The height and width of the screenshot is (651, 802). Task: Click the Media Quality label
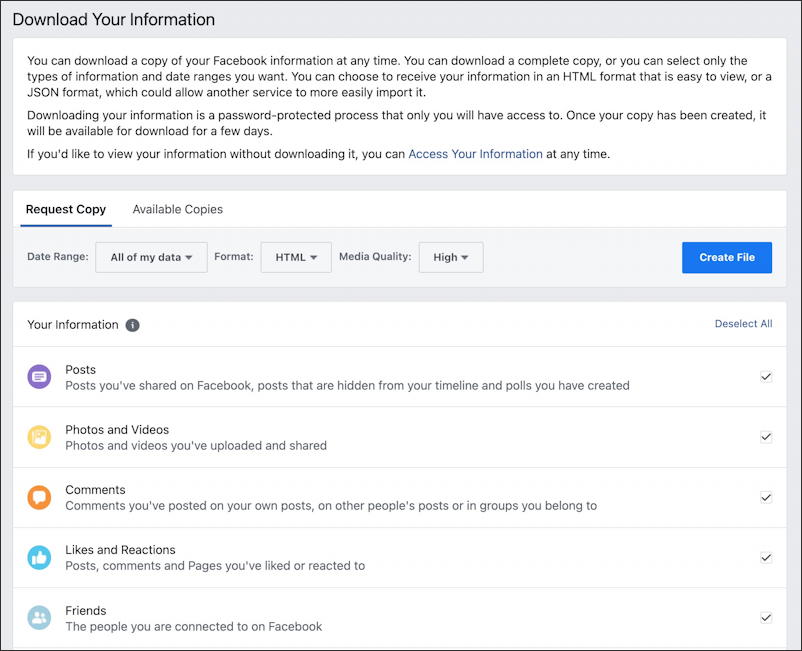tap(375, 257)
